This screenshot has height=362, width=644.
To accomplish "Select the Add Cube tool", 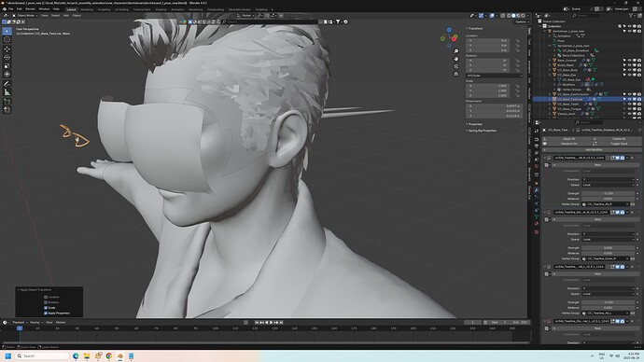I will coord(7,102).
